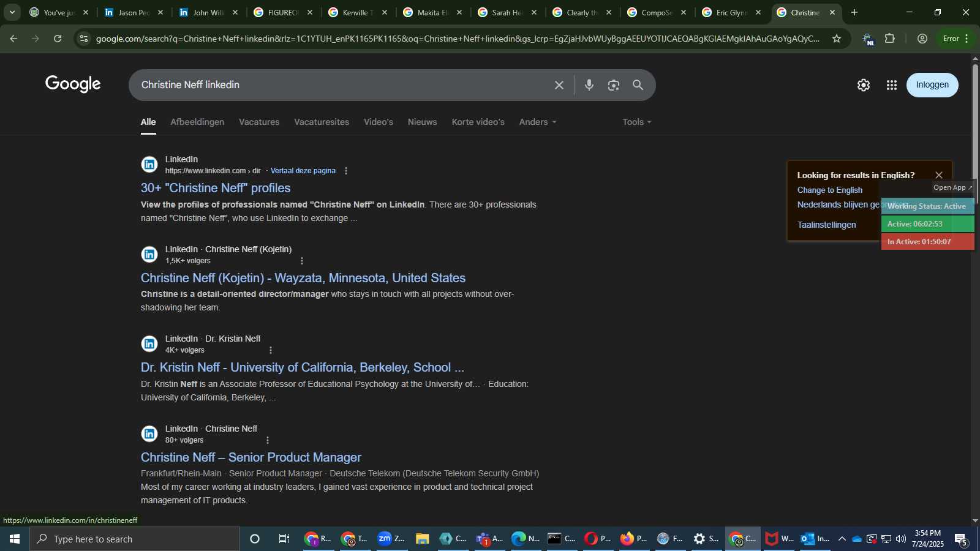Open Christine Neff Senior Product Manager result
This screenshot has height=551, width=980.
point(251,457)
